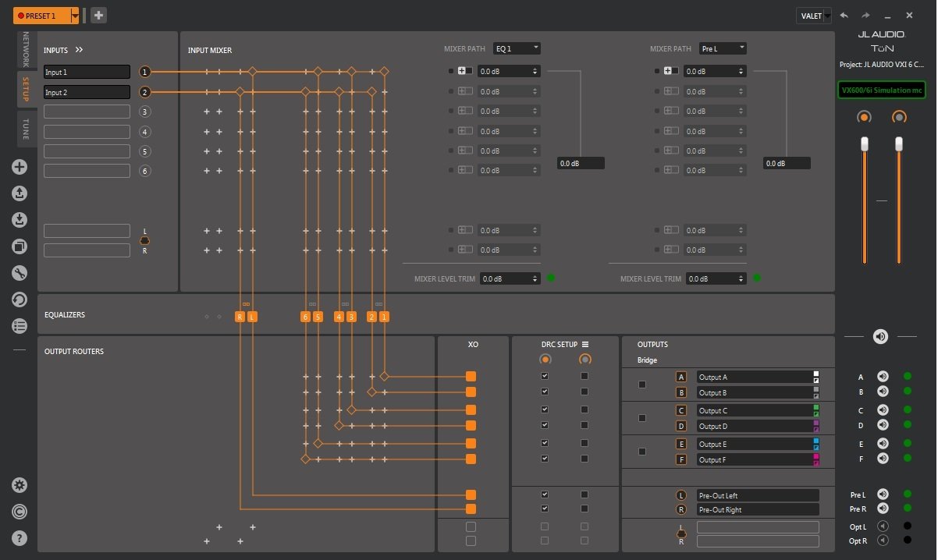
Task: Switch to the TUNE tab
Action: (x=25, y=129)
